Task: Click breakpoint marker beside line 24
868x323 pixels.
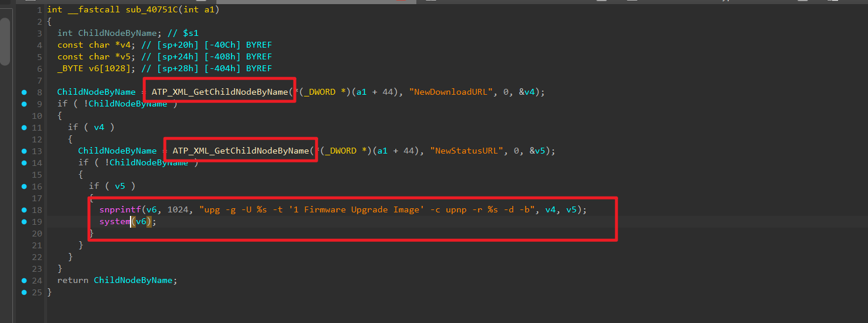Action: [24, 281]
